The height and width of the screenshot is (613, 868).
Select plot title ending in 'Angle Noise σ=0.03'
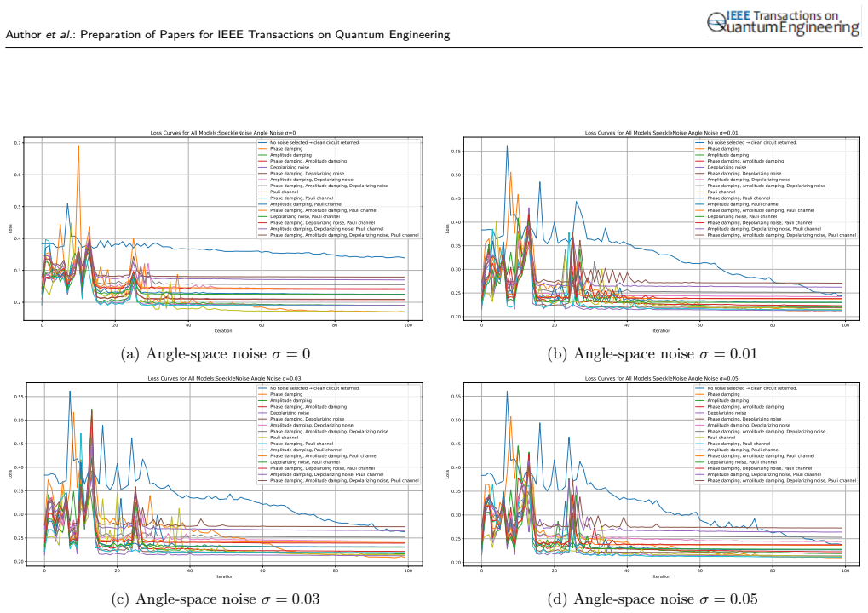point(224,378)
